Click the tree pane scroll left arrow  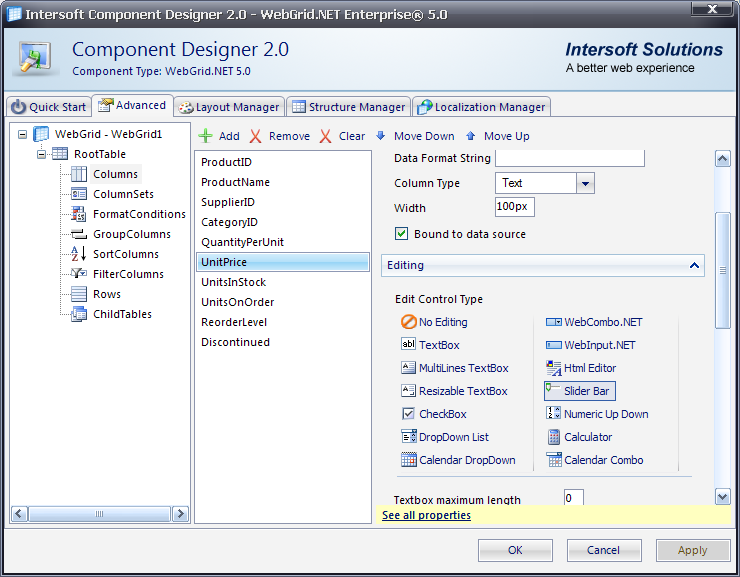coord(19,514)
